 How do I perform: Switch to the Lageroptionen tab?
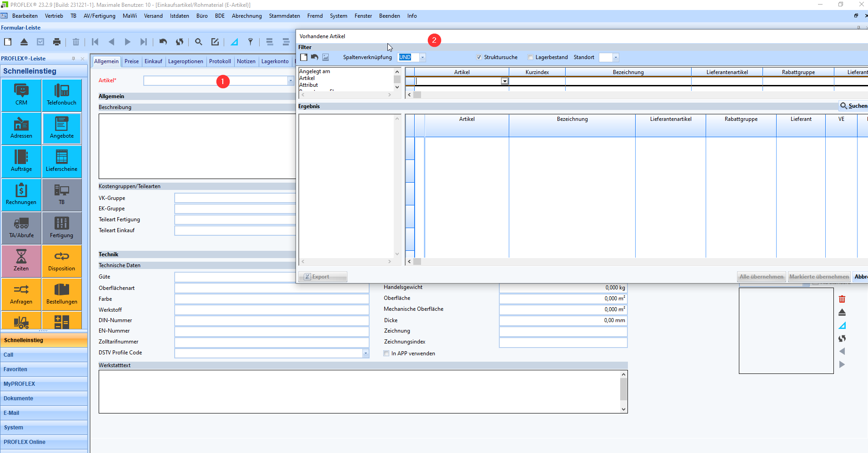(x=186, y=61)
